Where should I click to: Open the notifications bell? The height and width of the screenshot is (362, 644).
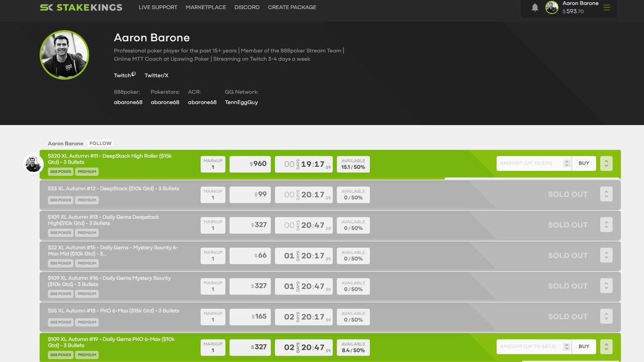click(x=535, y=8)
